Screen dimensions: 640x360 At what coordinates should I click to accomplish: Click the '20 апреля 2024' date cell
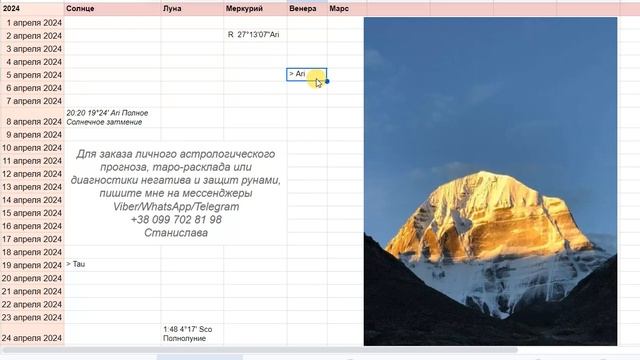[32, 278]
